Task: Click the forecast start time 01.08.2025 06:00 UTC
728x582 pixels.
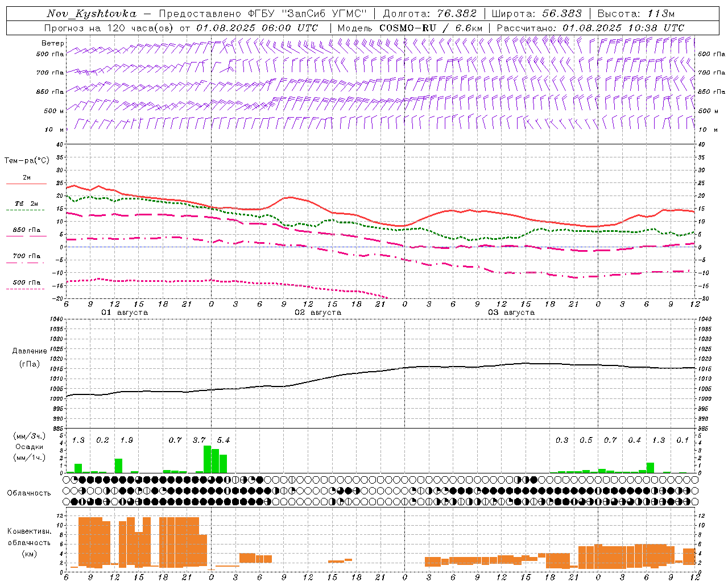Action: point(257,28)
